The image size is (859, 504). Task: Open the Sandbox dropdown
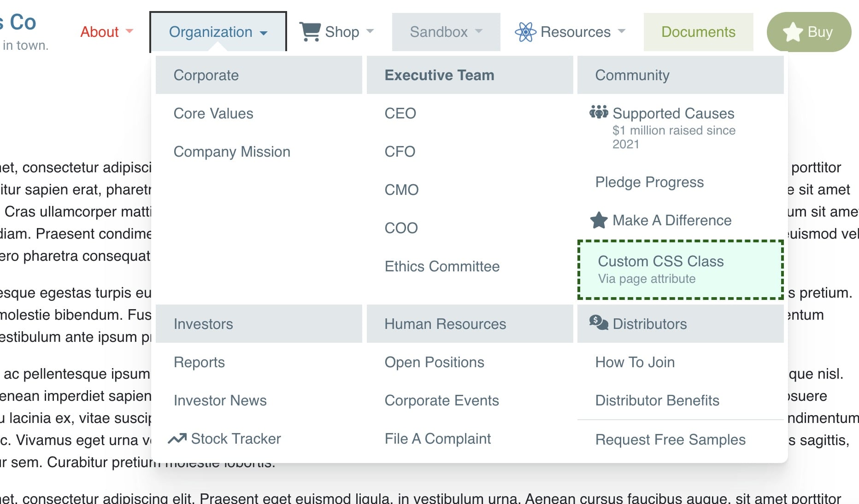click(x=446, y=32)
